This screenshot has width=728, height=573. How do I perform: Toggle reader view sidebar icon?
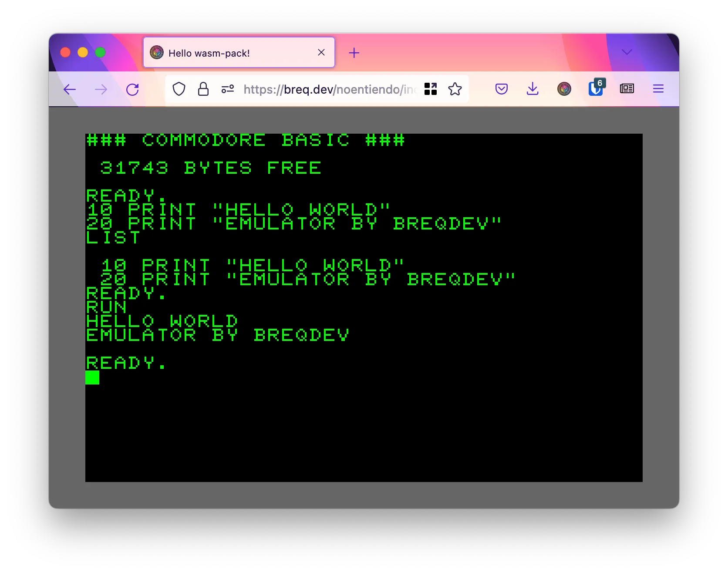point(627,89)
